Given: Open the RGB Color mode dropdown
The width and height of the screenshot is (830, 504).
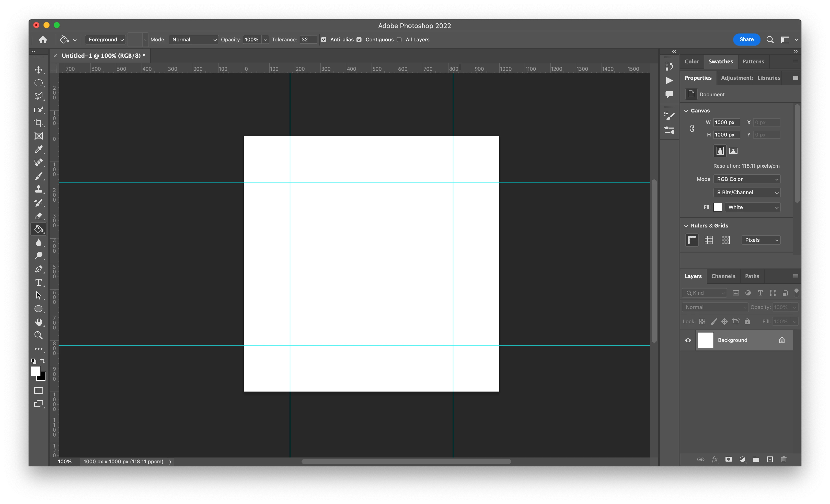Looking at the screenshot, I should pos(747,179).
